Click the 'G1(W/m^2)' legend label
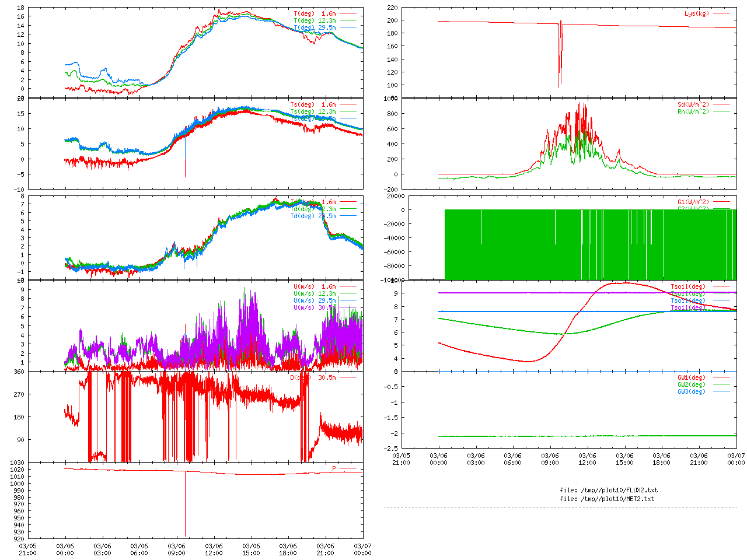 pyautogui.click(x=693, y=202)
